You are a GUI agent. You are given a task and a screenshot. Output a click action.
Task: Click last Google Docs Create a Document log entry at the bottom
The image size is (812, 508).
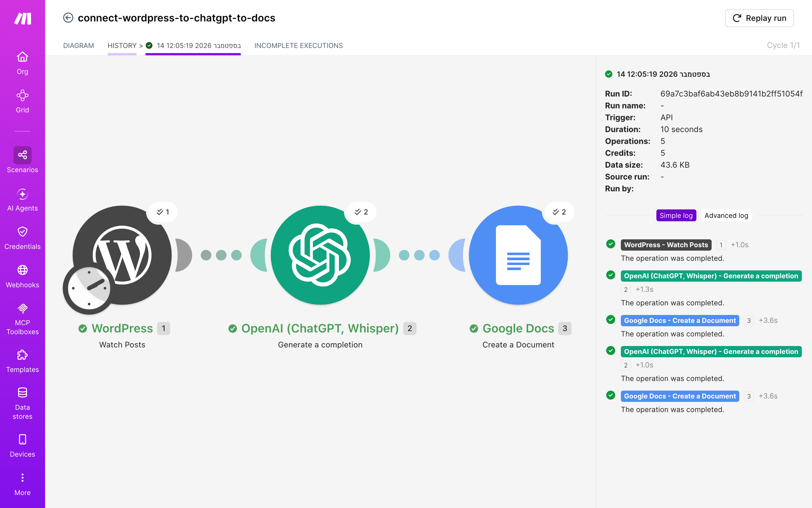pyautogui.click(x=680, y=396)
